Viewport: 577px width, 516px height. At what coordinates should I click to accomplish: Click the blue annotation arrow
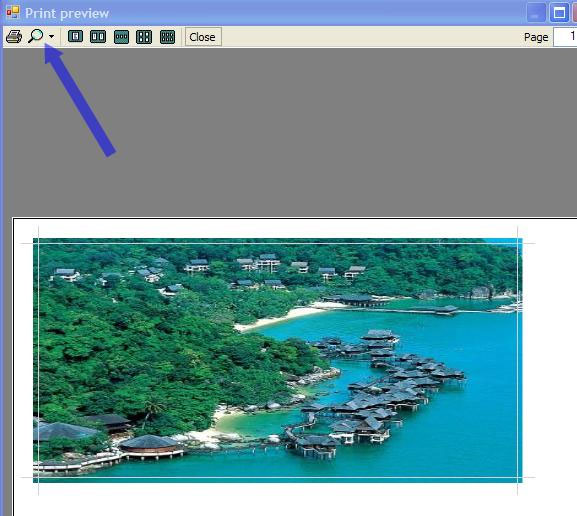point(80,100)
